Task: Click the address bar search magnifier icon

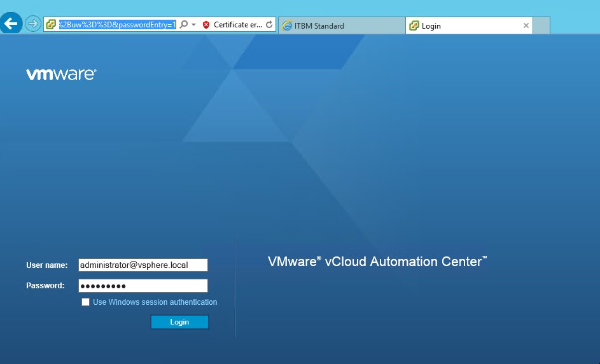Action: (x=184, y=25)
